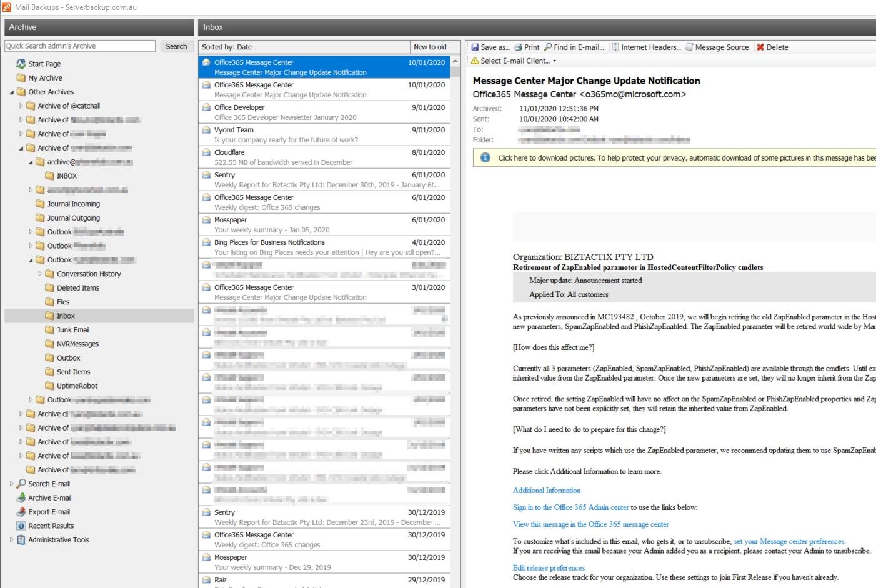Select Sentry message dated 6/01/2020
Image resolution: width=876 pixels, height=588 pixels.
click(x=324, y=180)
